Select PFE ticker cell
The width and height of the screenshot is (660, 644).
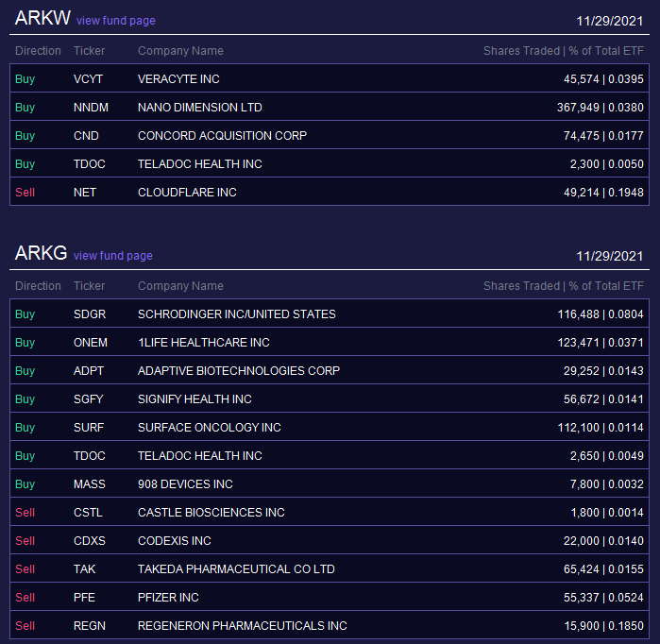tap(84, 598)
